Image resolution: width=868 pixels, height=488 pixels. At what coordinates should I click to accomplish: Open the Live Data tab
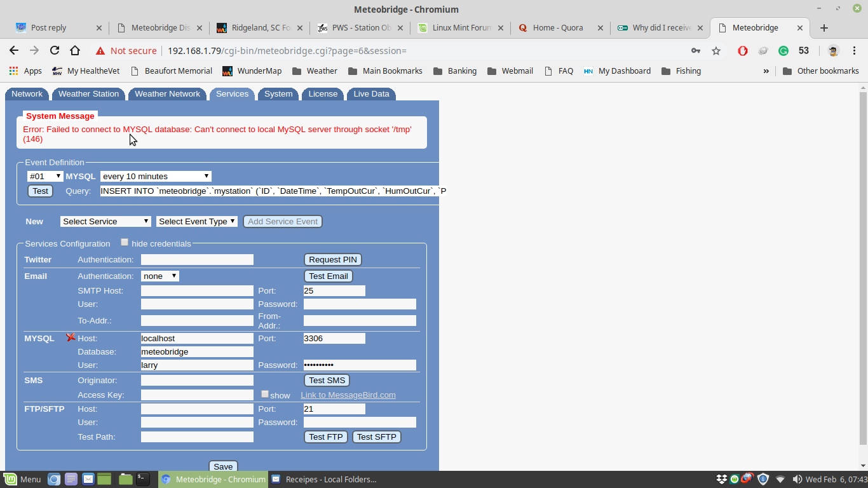[x=371, y=94]
